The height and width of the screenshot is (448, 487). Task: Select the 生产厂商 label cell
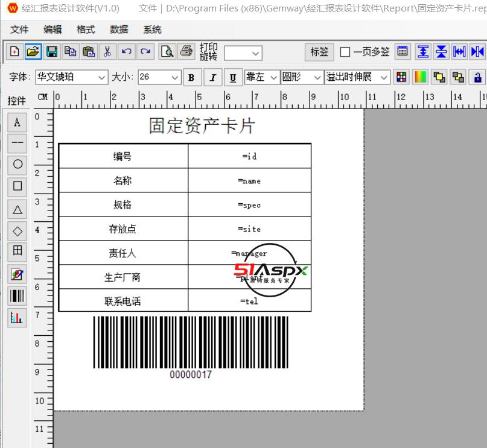(123, 277)
